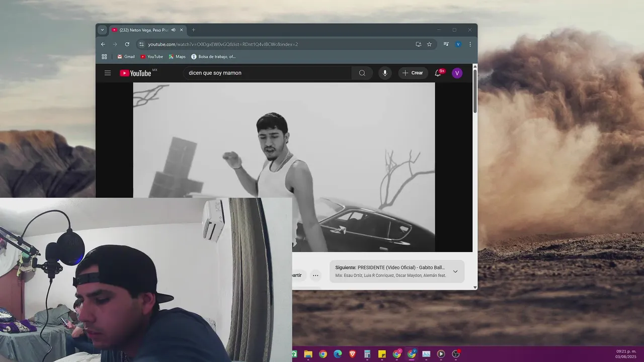
Task: Open the Chrome tab search dropdown
Action: click(x=102, y=30)
